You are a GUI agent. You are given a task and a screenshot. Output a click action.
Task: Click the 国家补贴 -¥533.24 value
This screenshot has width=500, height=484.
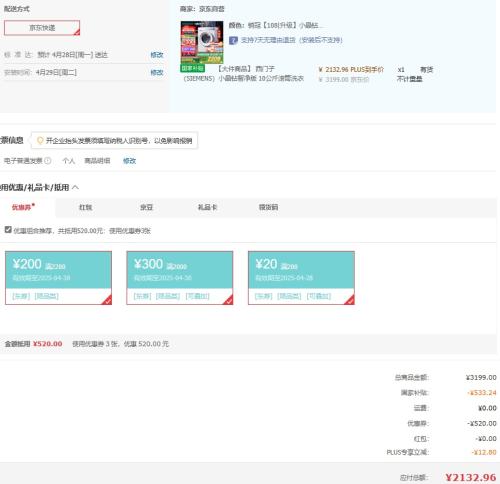click(x=482, y=393)
